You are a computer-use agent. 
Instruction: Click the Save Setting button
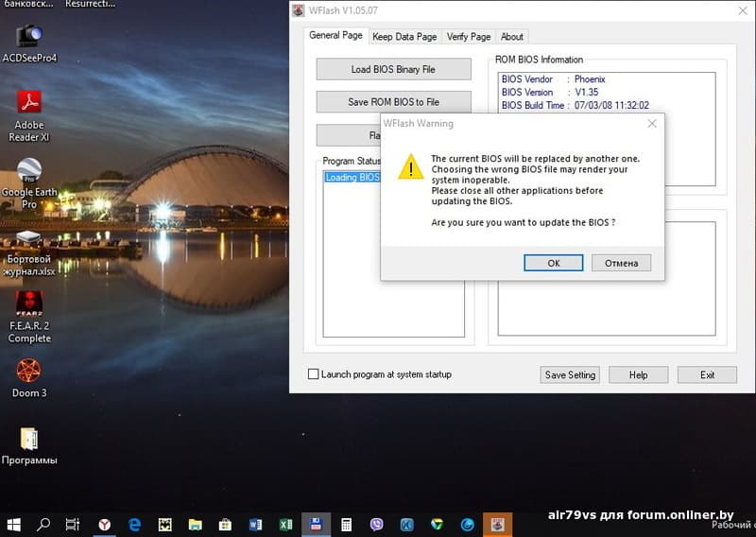570,374
